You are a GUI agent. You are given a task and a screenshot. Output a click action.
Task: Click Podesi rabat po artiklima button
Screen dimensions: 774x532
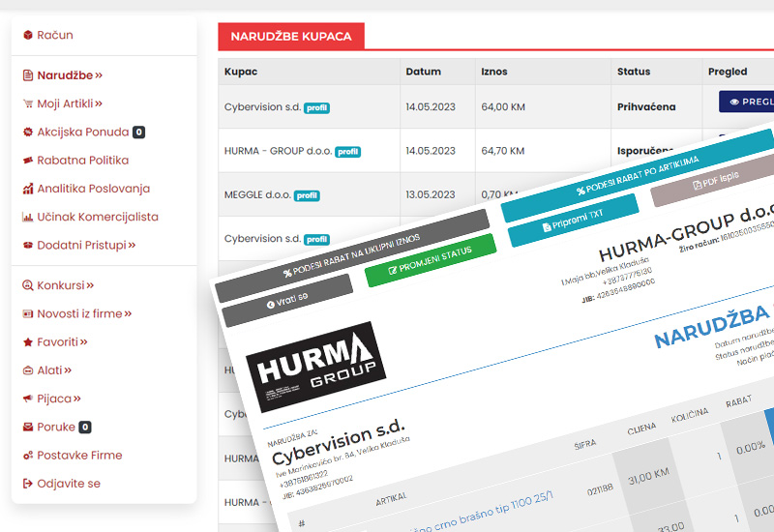click(637, 175)
